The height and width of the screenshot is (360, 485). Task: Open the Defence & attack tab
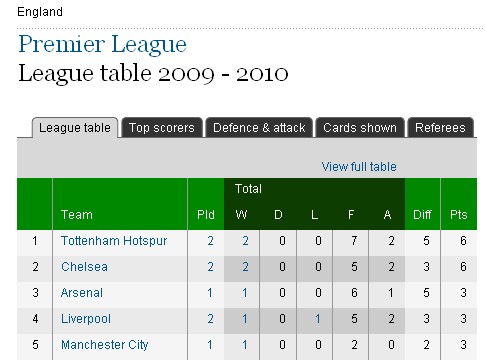point(259,128)
